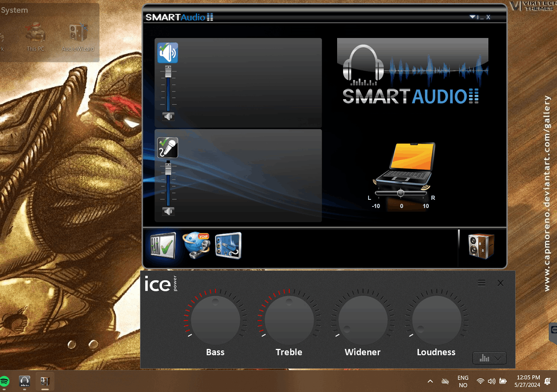557x392 pixels.
Task: Open the volume mixer tab with checkmark
Action: pyautogui.click(x=163, y=246)
